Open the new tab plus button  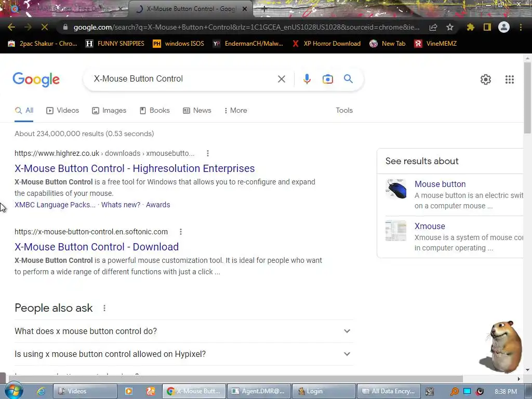pyautogui.click(x=264, y=9)
